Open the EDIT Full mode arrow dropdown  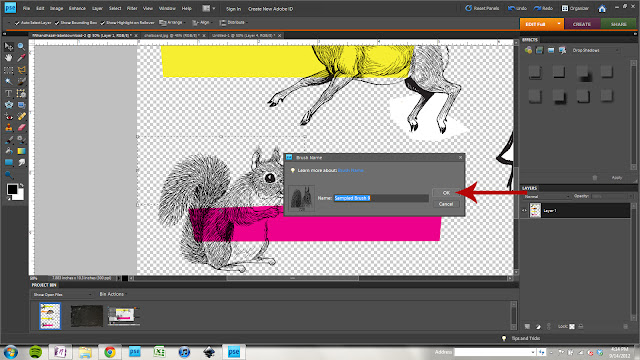click(x=559, y=24)
